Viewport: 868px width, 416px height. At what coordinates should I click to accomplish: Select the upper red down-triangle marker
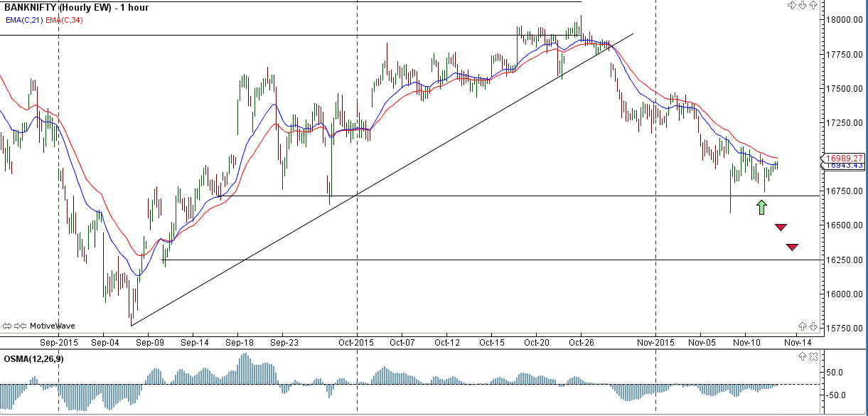click(x=781, y=227)
